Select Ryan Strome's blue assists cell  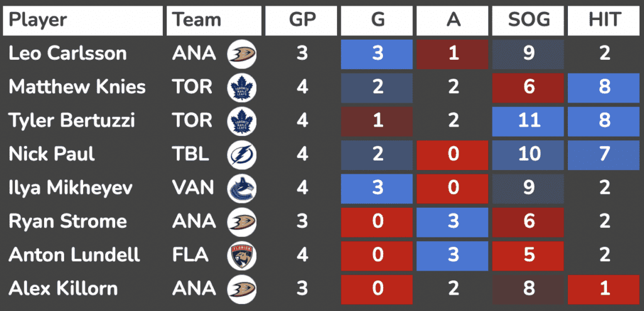tap(453, 222)
